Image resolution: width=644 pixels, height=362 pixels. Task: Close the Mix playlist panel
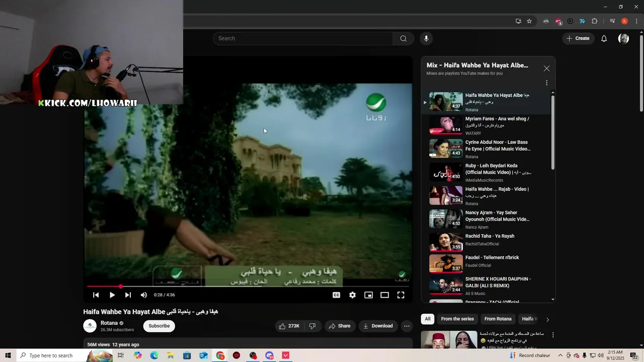point(546,68)
